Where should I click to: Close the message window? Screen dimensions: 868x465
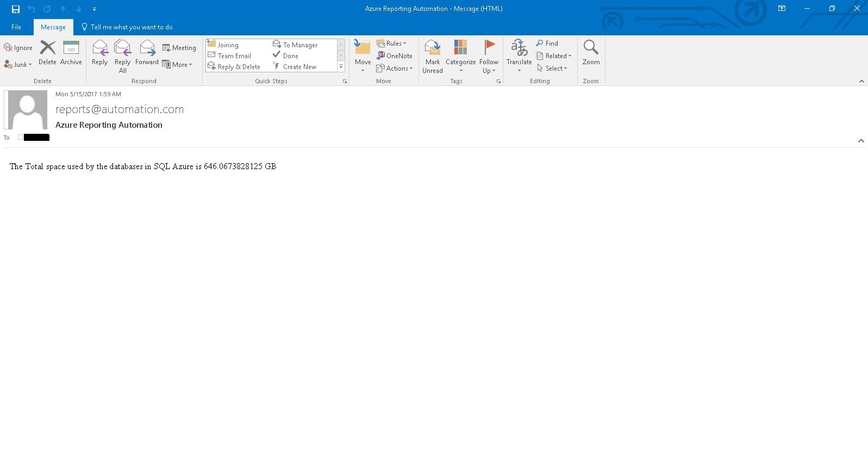[x=857, y=9]
